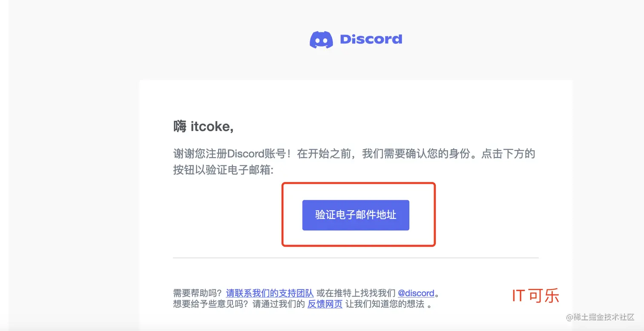This screenshot has width=644, height=331.
Task: Click the 需要帮助吗 footer text
Action: click(198, 293)
